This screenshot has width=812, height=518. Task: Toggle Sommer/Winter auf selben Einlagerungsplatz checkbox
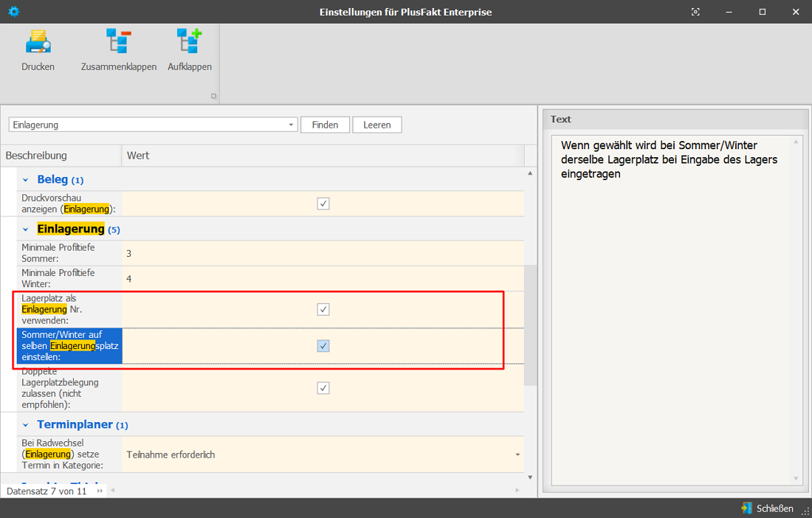pos(323,345)
